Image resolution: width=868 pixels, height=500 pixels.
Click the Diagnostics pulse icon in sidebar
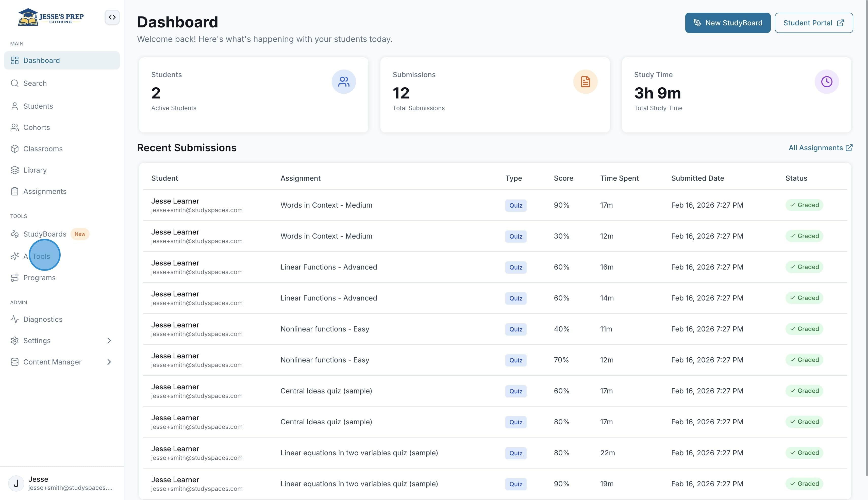(x=14, y=319)
